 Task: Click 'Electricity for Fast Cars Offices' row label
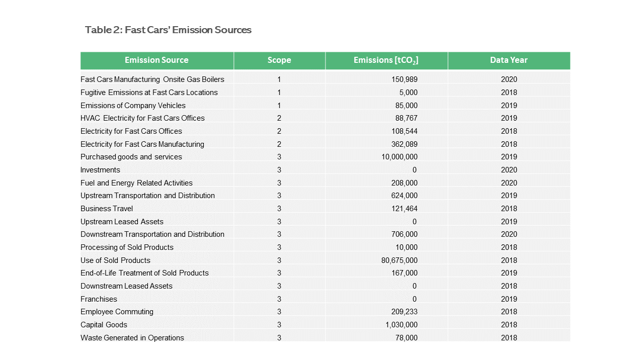pos(131,131)
